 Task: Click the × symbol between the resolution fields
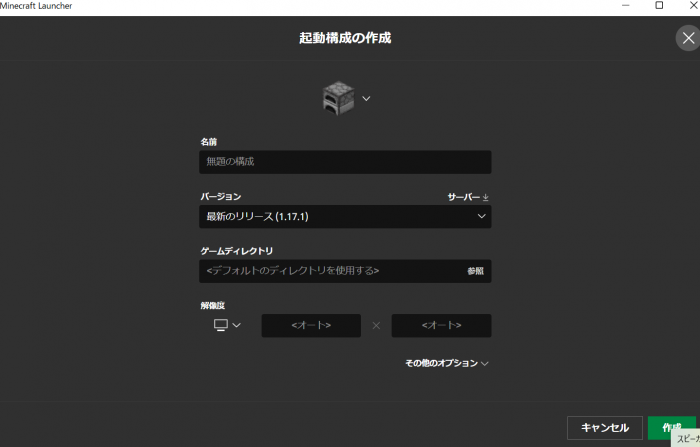click(376, 325)
